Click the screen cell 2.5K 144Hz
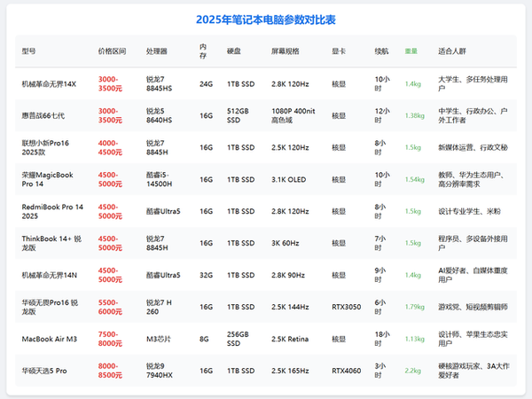532x399 pixels. click(290, 307)
